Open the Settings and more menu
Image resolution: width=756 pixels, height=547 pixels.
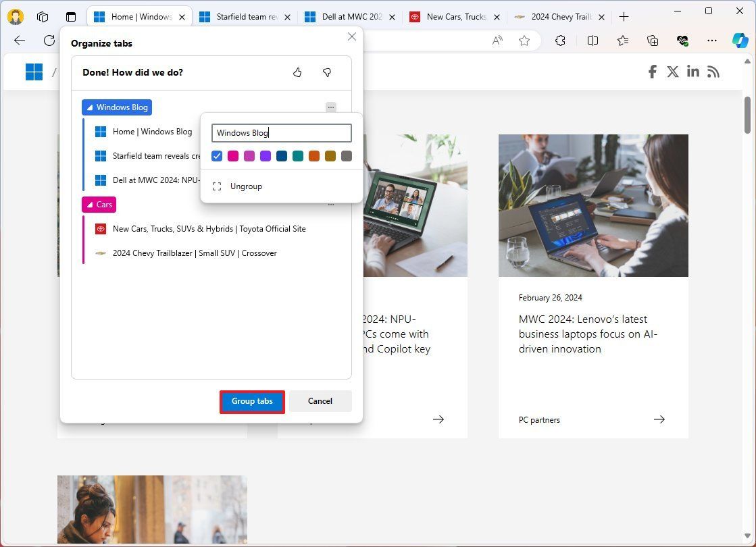(712, 41)
